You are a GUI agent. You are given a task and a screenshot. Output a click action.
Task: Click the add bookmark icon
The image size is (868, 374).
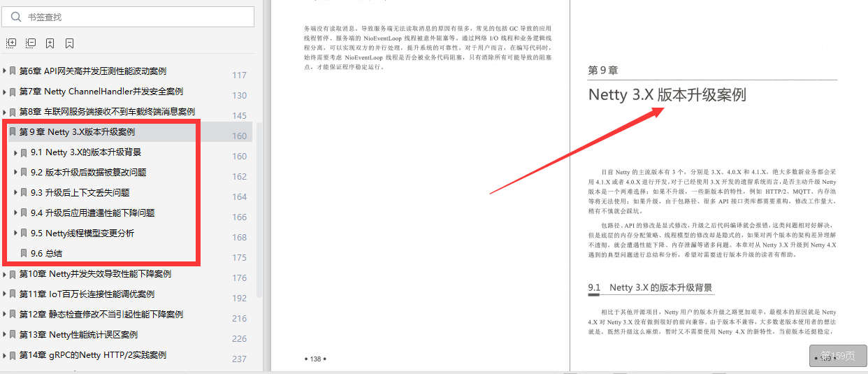(50, 43)
